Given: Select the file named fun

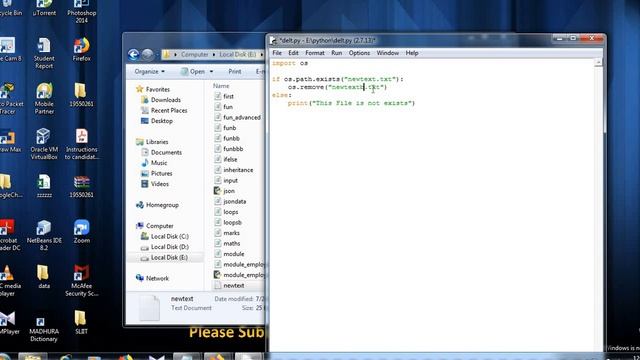Looking at the screenshot, I should (x=224, y=107).
